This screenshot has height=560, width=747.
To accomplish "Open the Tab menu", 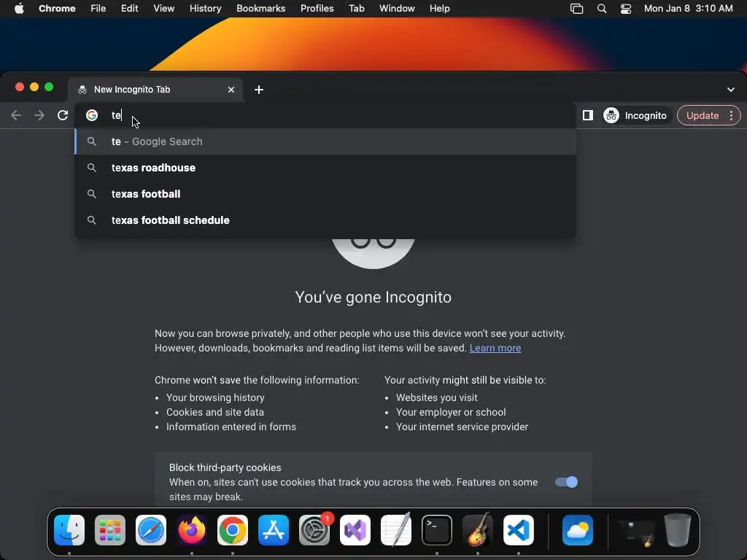I will (x=356, y=9).
